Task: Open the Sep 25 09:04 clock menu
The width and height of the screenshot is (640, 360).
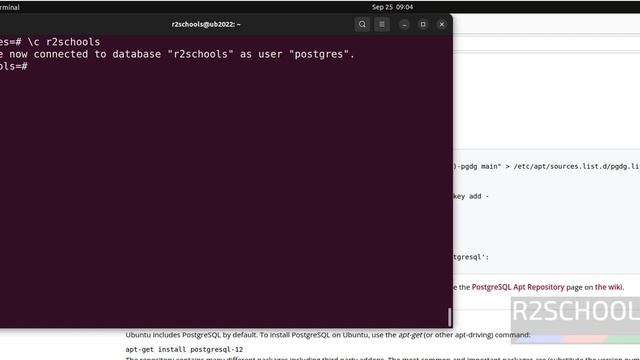Action: (392, 7)
